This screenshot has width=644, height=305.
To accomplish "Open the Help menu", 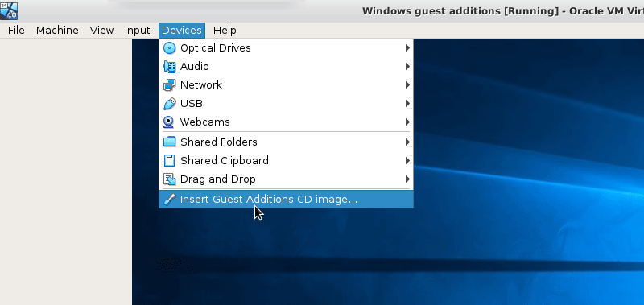I will 225,31.
